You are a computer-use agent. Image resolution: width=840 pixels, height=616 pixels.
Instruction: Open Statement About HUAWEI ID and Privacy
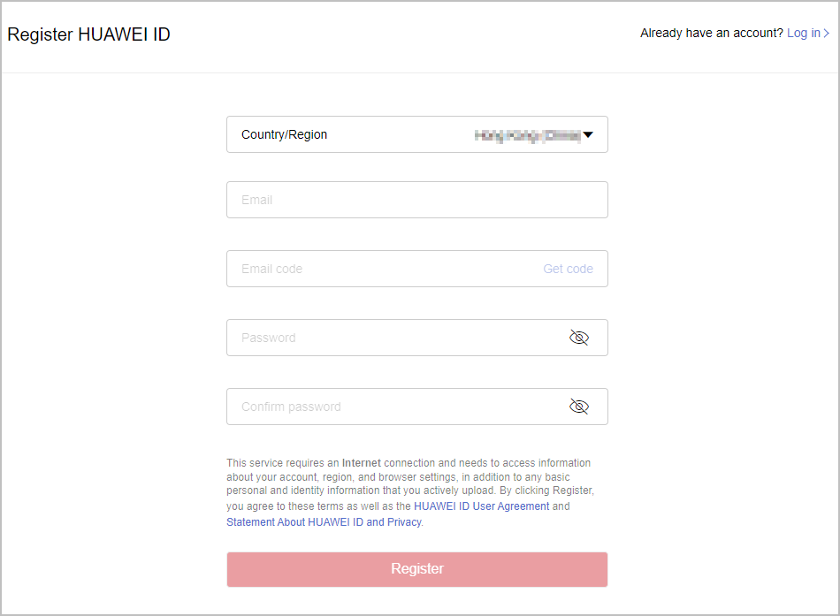[324, 522]
